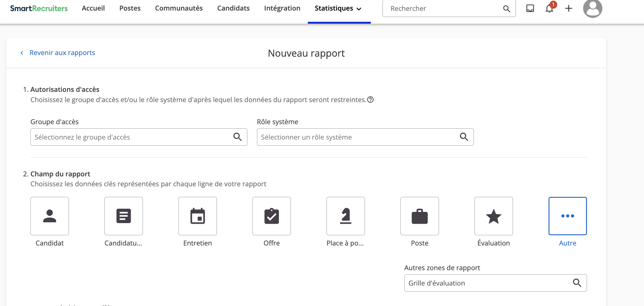
Task: Open the SmartRecruiters home logo
Action: tap(39, 8)
